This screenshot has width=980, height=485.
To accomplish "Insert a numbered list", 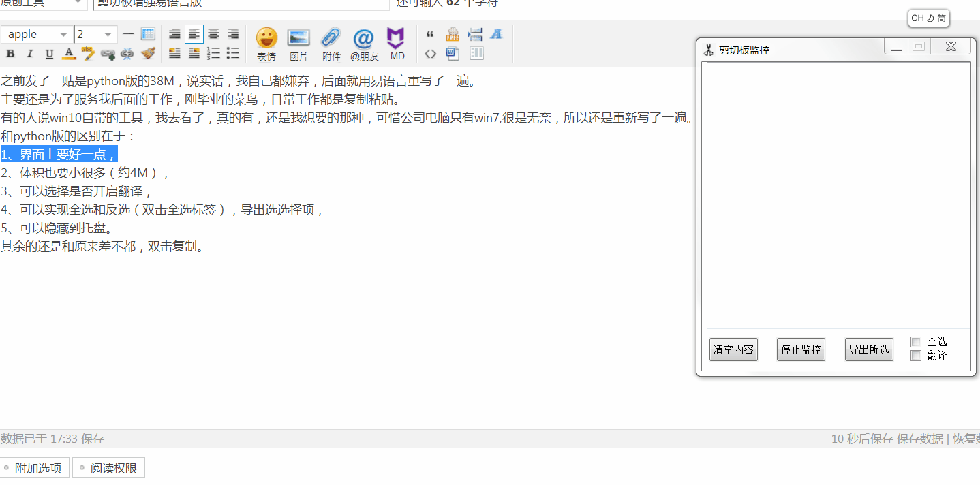I will [x=213, y=53].
